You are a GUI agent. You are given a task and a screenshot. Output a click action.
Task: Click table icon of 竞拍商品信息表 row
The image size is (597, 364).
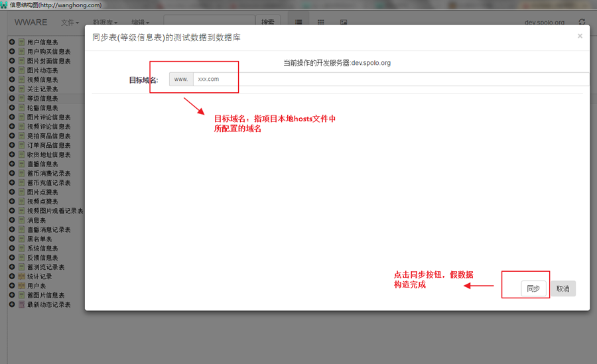pos(22,135)
